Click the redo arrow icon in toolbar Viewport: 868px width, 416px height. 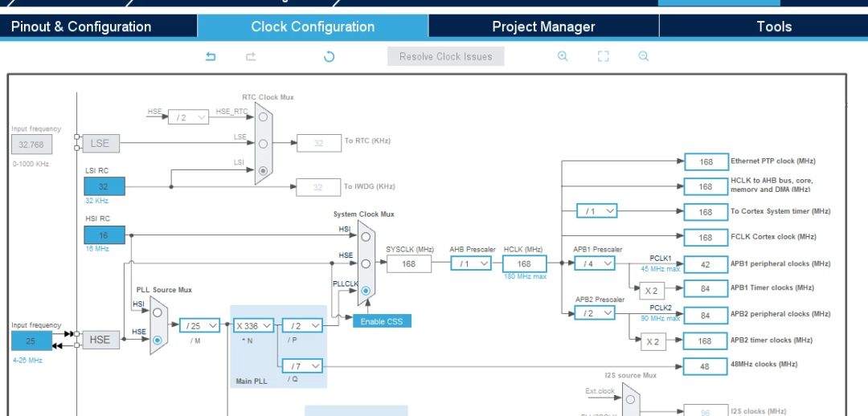click(251, 56)
